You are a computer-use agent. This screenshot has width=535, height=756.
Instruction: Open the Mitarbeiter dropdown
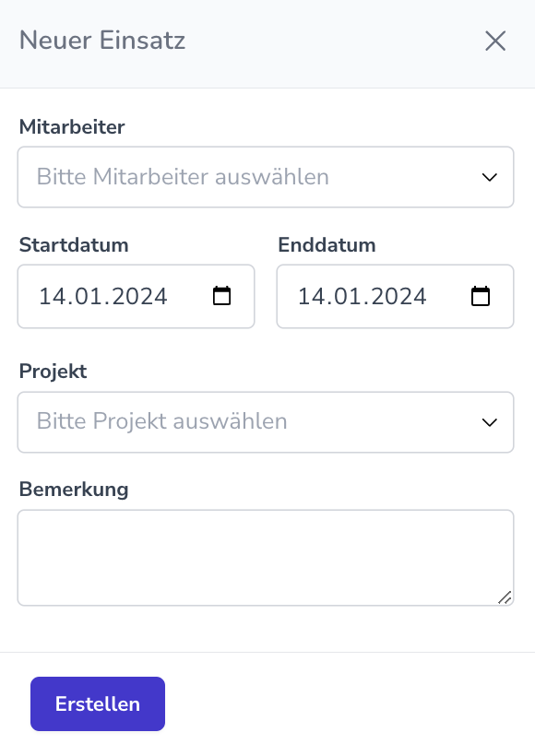tap(266, 177)
